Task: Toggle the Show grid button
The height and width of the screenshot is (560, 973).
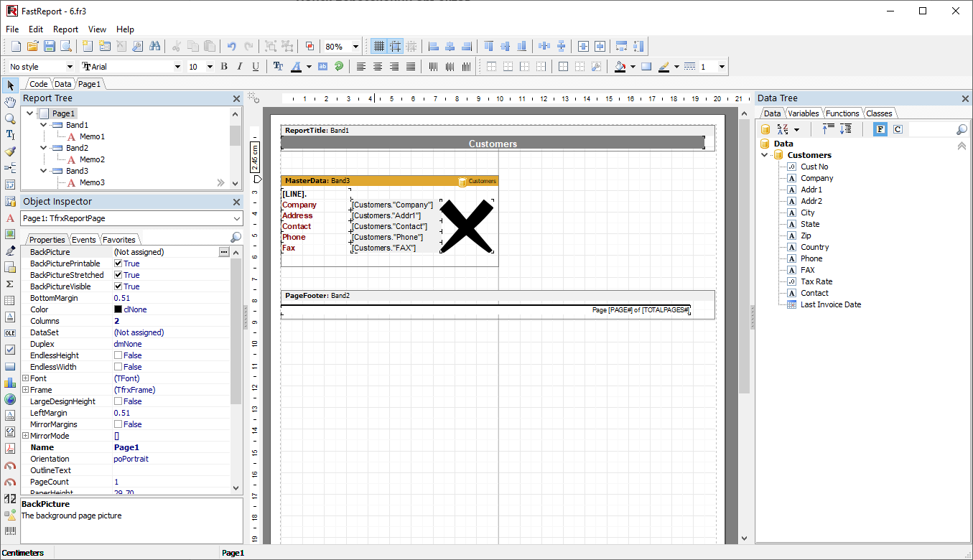Action: click(x=379, y=46)
